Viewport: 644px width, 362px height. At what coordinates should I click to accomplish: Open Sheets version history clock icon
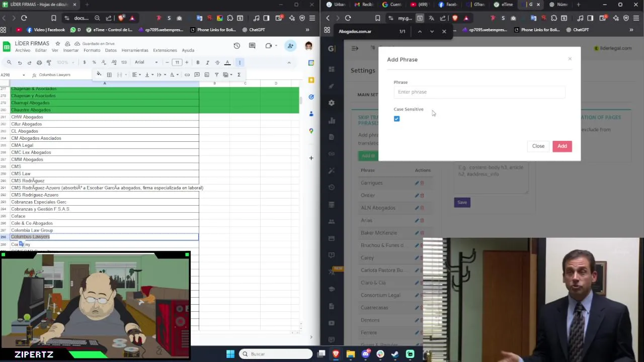(x=237, y=46)
